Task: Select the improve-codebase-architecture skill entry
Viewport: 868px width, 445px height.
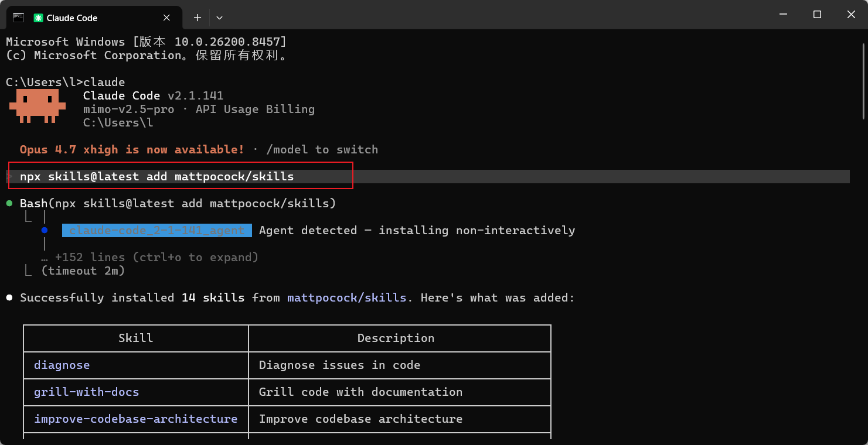Action: (136, 419)
